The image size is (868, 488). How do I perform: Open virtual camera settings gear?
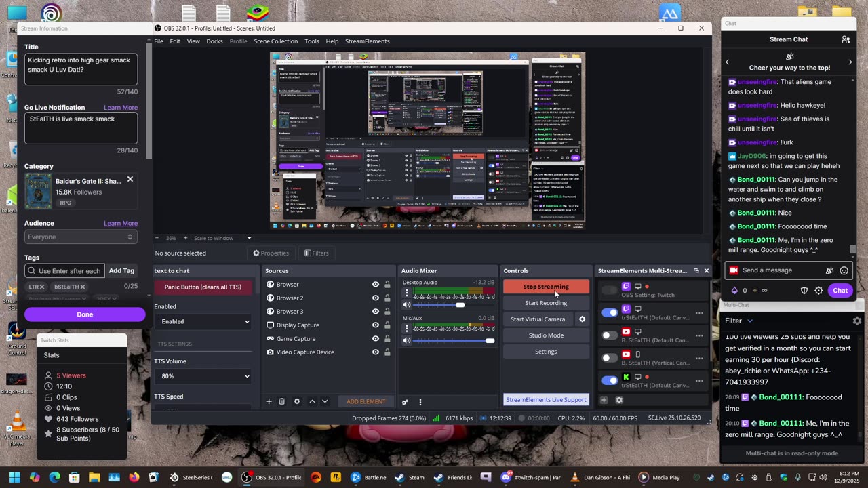[582, 319]
